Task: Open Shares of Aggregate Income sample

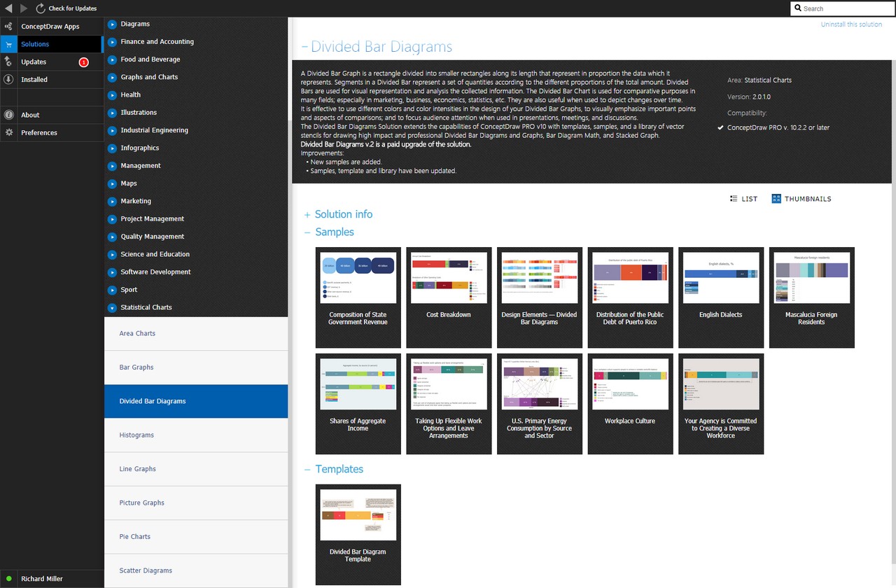Action: [x=358, y=404]
